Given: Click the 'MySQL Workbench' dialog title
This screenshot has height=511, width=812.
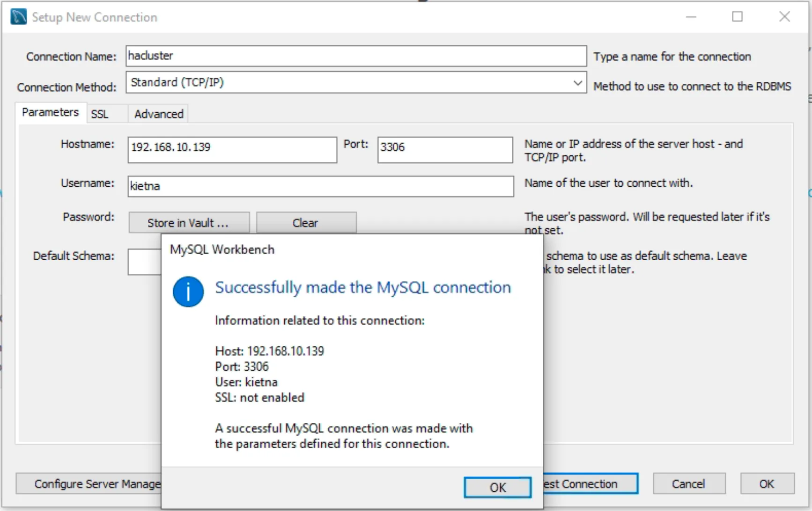Looking at the screenshot, I should point(222,249).
